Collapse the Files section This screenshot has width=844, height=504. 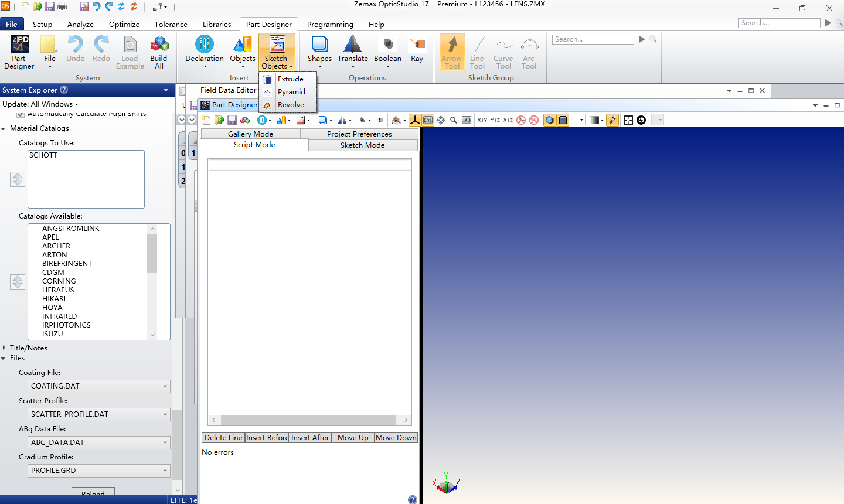coord(4,358)
